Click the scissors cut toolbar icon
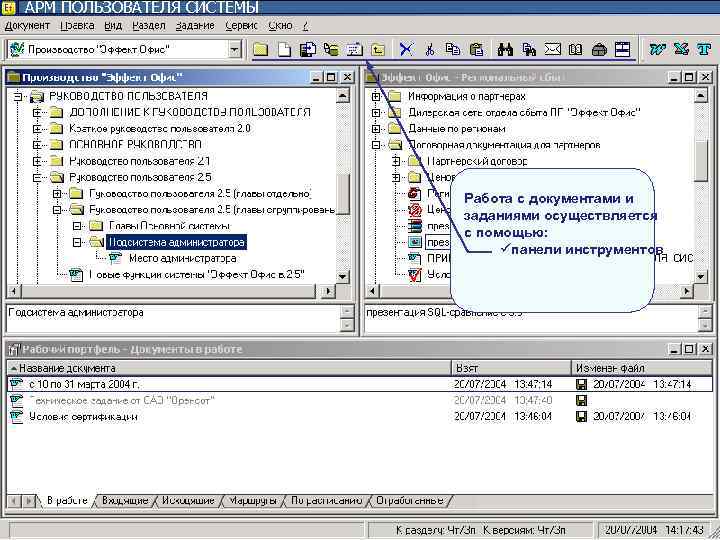The width and height of the screenshot is (720, 540). [x=430, y=49]
